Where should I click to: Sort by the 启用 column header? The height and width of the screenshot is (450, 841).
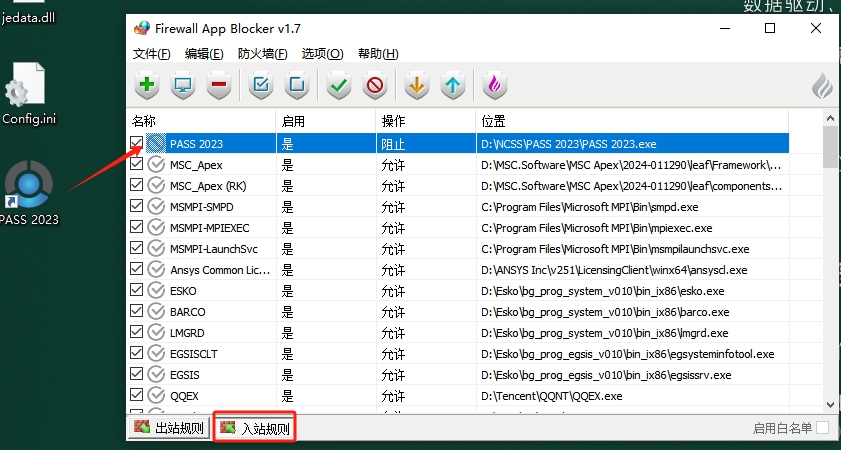coord(326,121)
